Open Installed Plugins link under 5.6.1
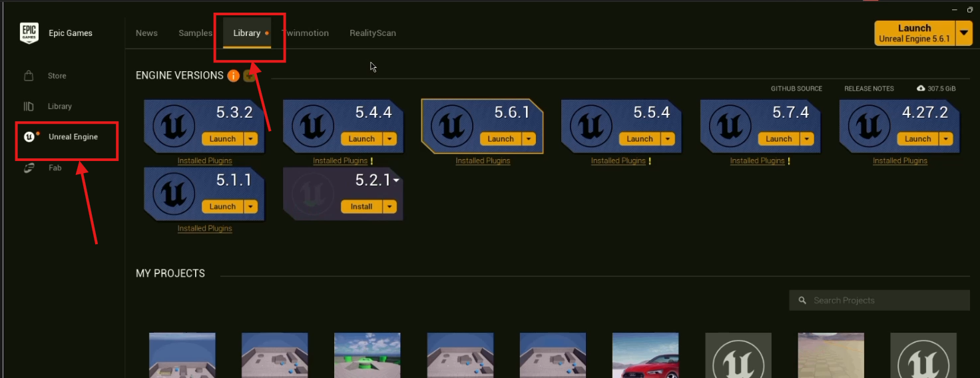 (x=483, y=161)
